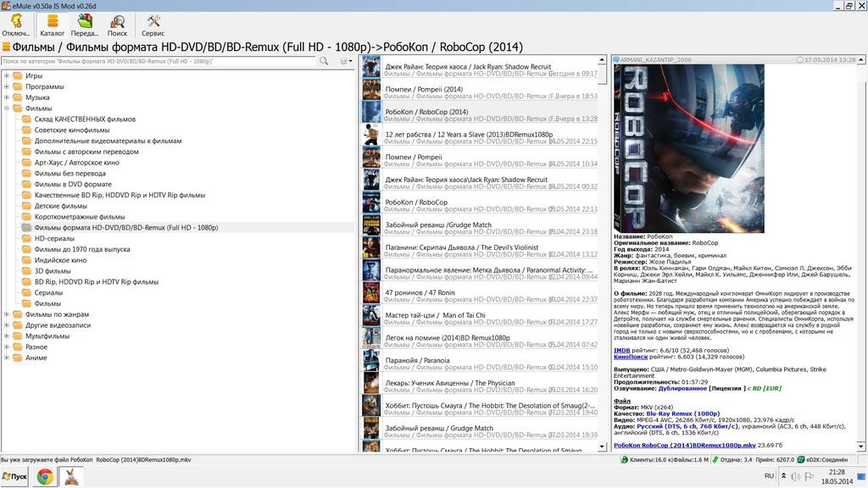Expand the Игры tree node
This screenshot has height=488, width=868.
(x=7, y=75)
